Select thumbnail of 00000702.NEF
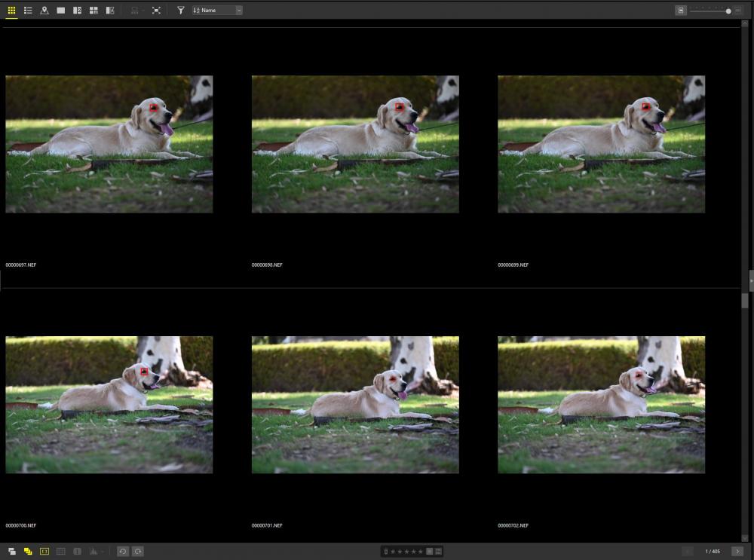This screenshot has height=560, width=754. [602, 404]
